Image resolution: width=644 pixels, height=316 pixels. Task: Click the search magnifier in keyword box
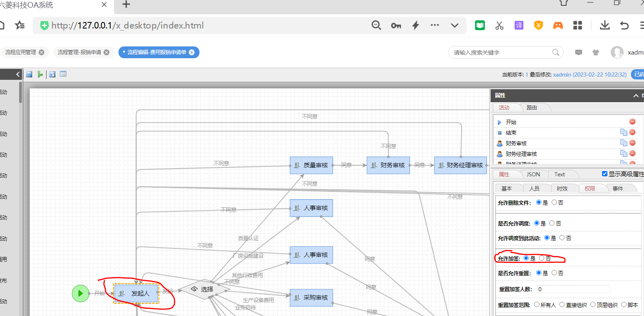click(x=556, y=52)
